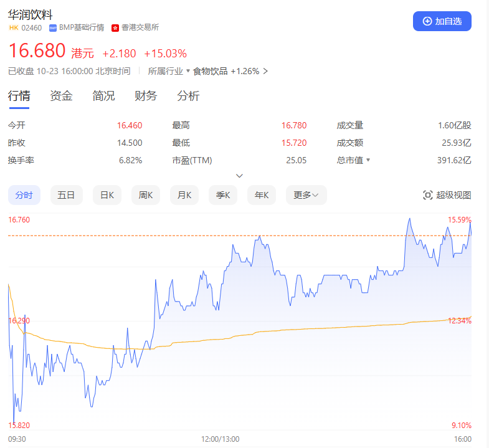This screenshot has width=489, height=448.
Task: Click the chart axis label 15.59%
Action: pyautogui.click(x=459, y=219)
